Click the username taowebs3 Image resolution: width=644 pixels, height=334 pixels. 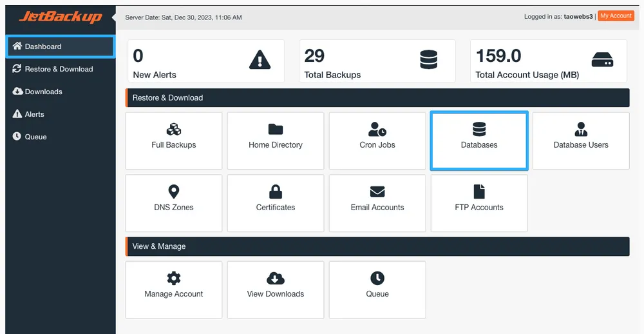(578, 17)
